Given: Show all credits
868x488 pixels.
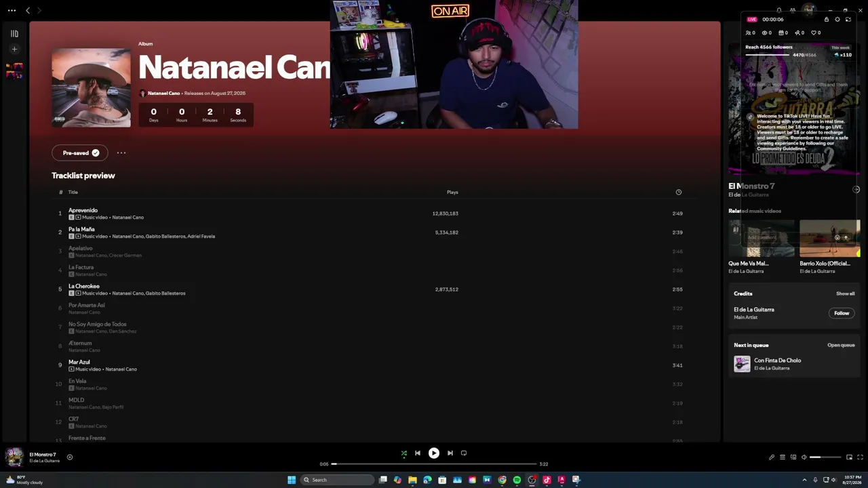Looking at the screenshot, I should coord(845,294).
